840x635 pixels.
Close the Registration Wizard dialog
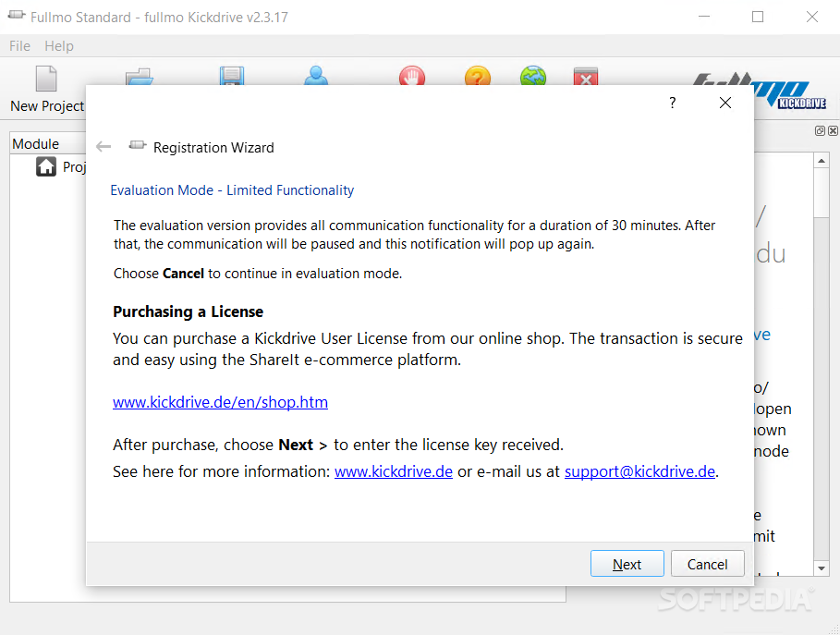[x=724, y=103]
